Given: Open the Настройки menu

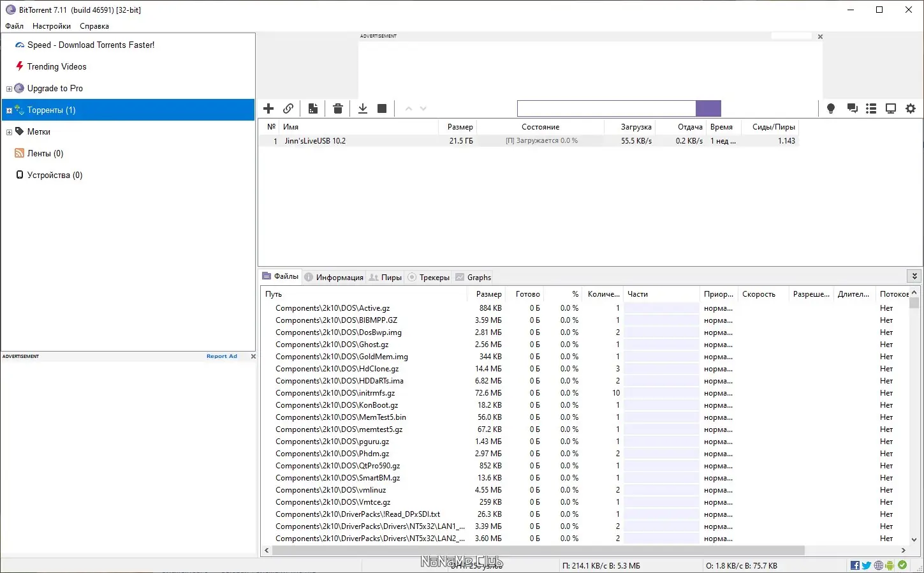Looking at the screenshot, I should pos(52,26).
